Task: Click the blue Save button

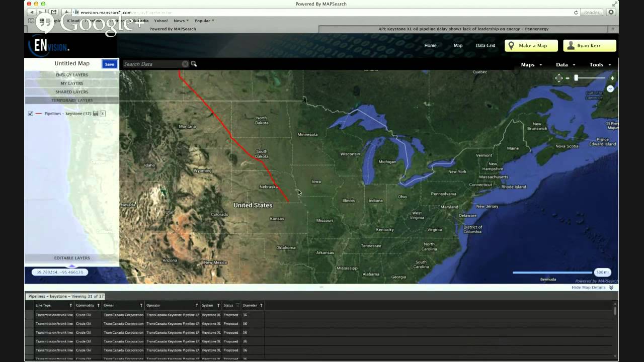Action: [x=110, y=64]
